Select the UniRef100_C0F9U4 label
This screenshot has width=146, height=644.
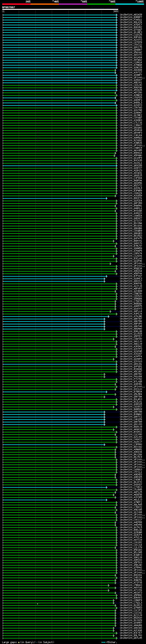click(131, 178)
